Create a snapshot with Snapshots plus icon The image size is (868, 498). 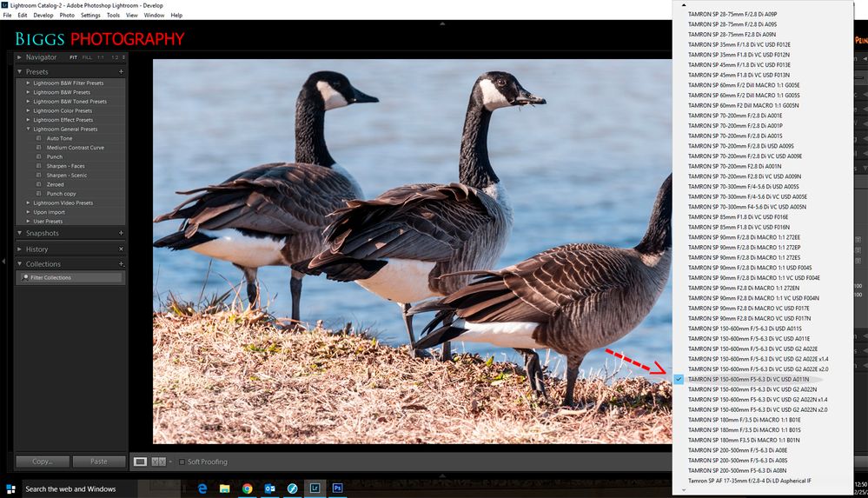[121, 233]
